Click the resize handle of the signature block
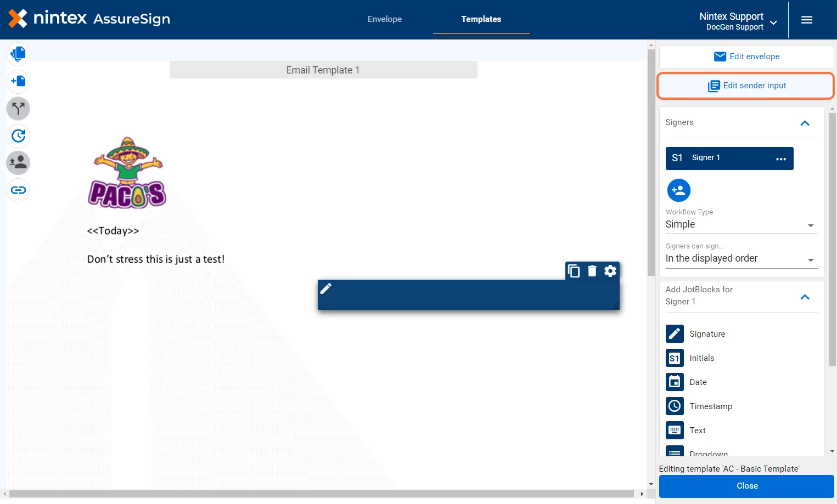Image resolution: width=837 pixels, height=504 pixels. coord(615,306)
